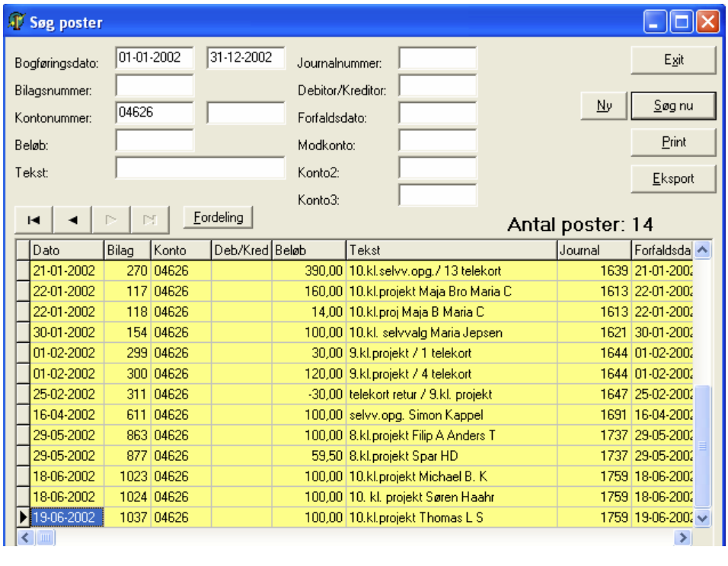The width and height of the screenshot is (728, 566).
Task: Click next record navigation arrow
Action: pos(111,219)
